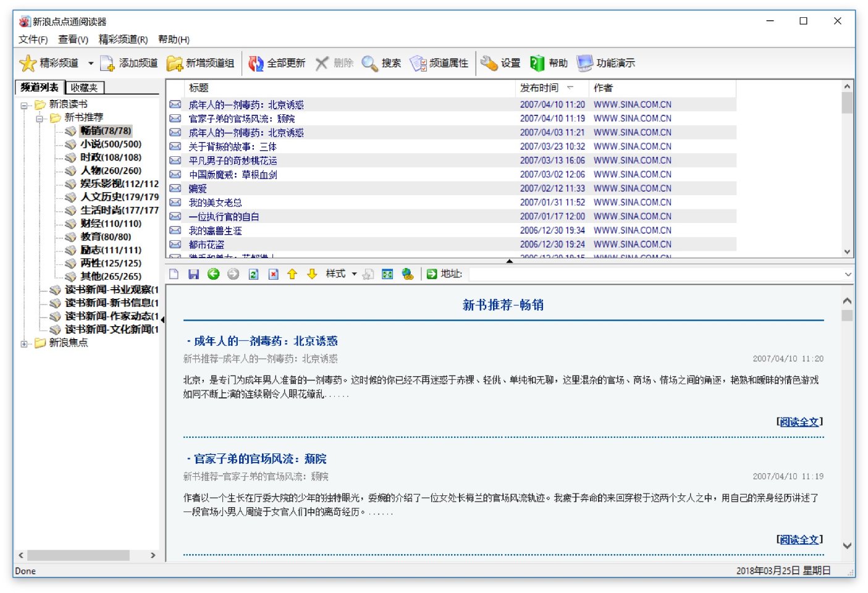Click the 添加频道 (add channel) icon

coord(107,63)
